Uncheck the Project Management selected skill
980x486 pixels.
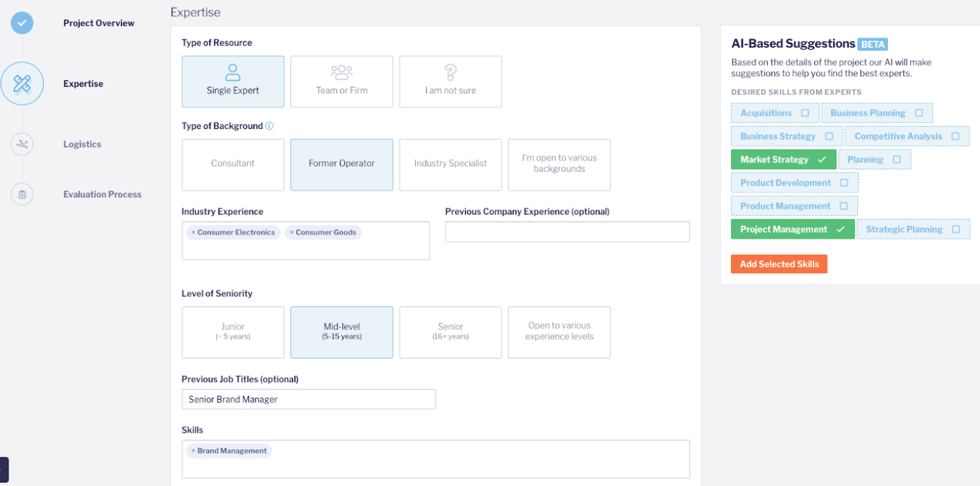793,229
